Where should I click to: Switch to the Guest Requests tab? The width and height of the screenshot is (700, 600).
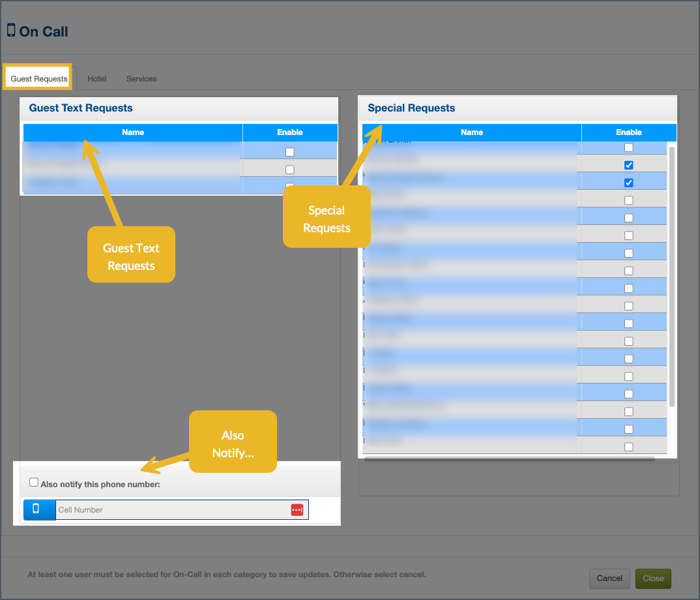tap(39, 78)
